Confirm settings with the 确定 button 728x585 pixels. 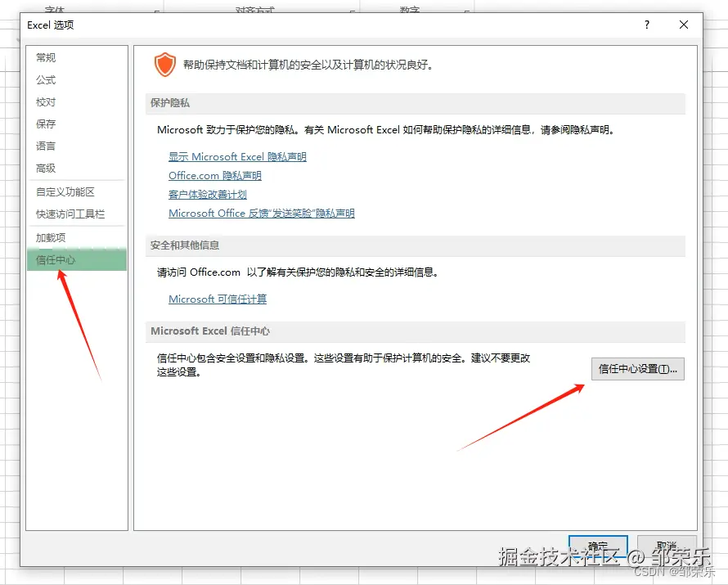(x=598, y=547)
